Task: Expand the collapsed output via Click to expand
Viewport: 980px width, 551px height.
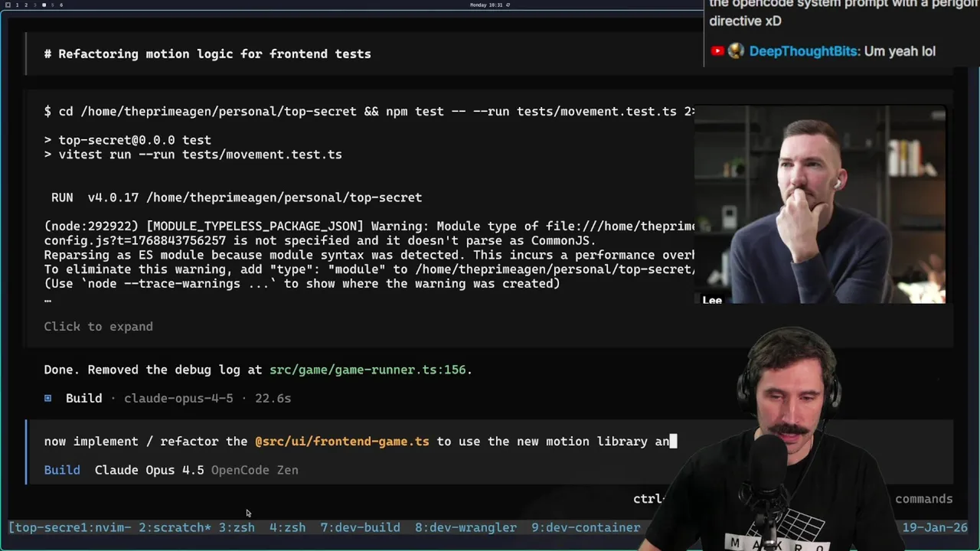Action: [98, 327]
